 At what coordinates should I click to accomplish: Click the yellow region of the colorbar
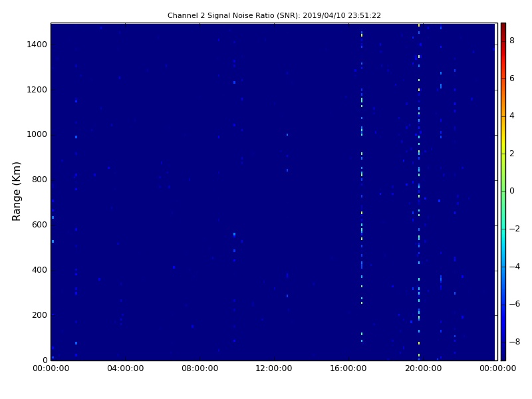coord(503,141)
